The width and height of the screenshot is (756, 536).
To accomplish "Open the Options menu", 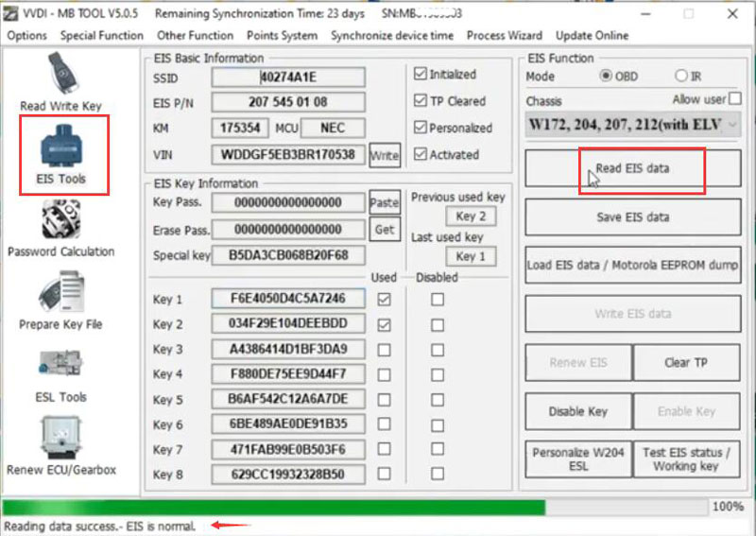I will tap(27, 36).
